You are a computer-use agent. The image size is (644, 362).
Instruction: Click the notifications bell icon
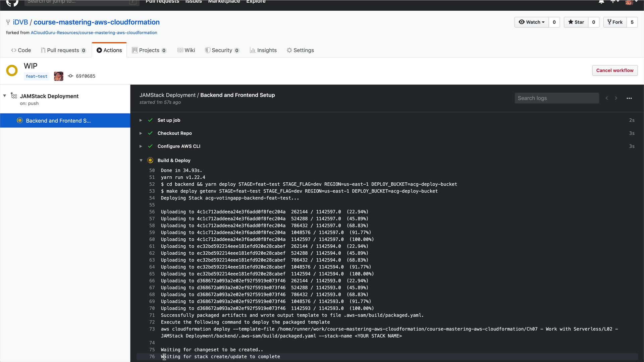601,2
